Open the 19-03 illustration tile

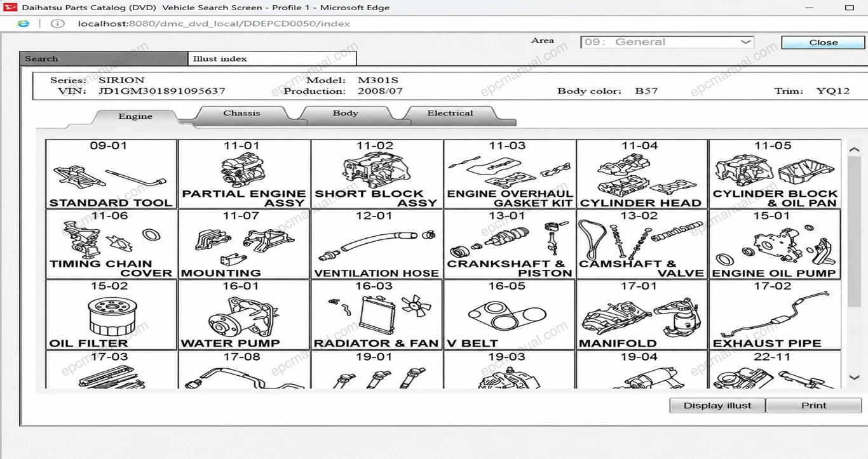tap(510, 370)
